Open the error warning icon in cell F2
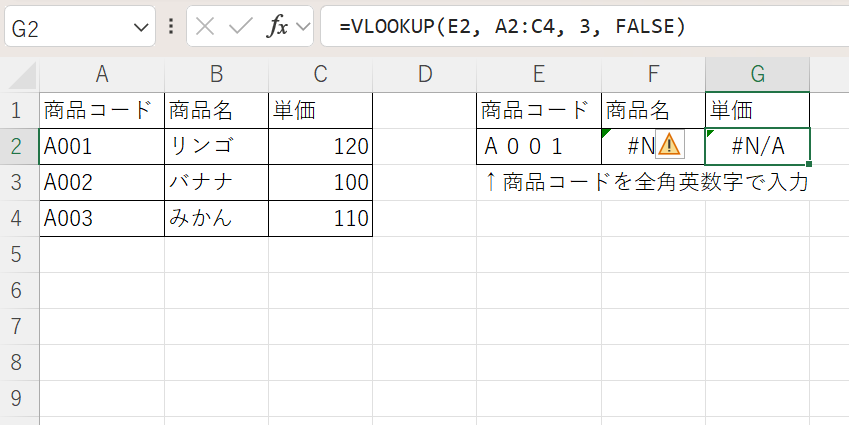 point(669,145)
